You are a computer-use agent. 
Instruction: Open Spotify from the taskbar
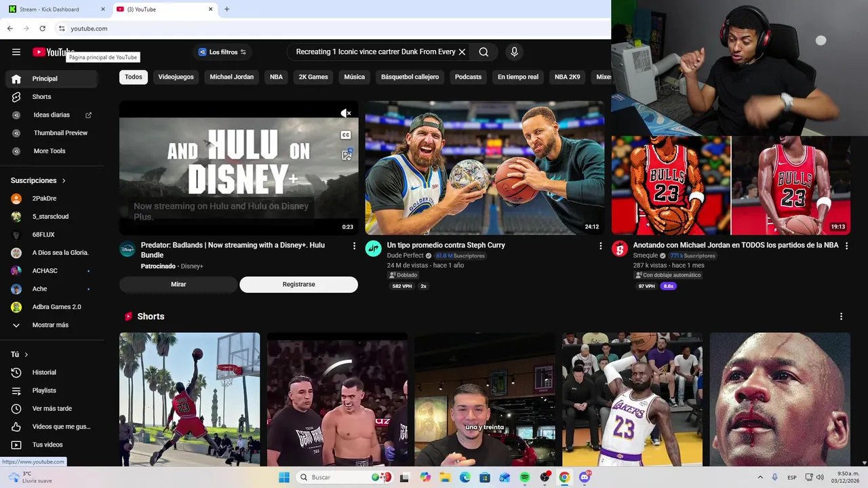(525, 478)
